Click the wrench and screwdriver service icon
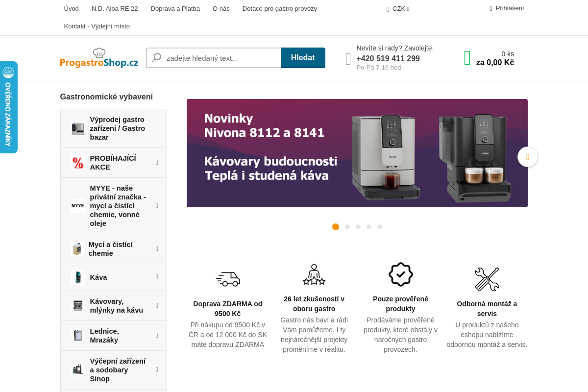The width and height of the screenshot is (588, 392). (487, 279)
